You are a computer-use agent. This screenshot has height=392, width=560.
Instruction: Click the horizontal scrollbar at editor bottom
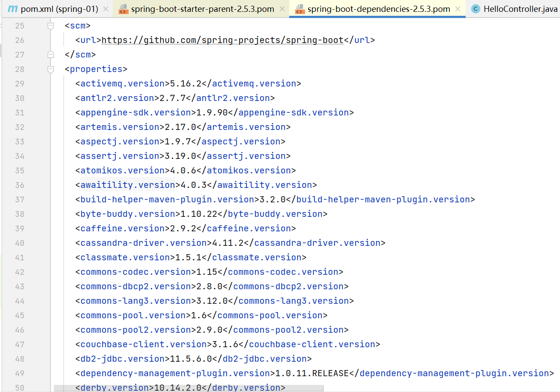[189, 388]
